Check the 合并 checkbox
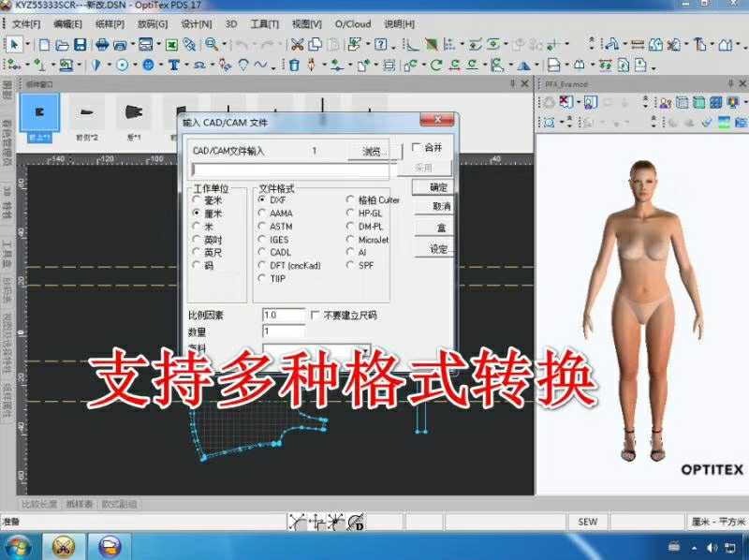 tap(416, 147)
